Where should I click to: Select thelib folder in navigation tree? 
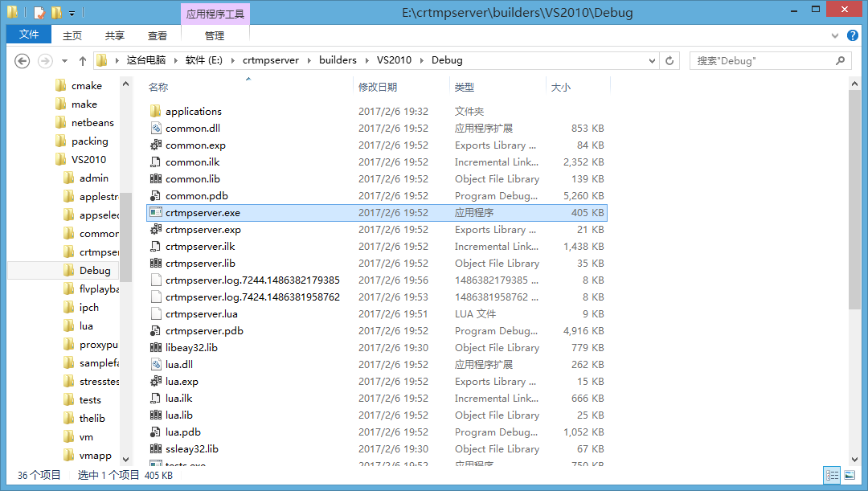tap(92, 419)
